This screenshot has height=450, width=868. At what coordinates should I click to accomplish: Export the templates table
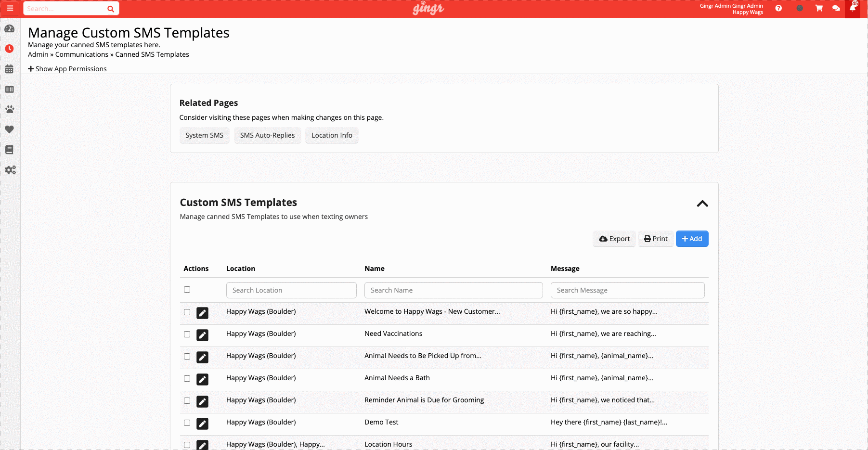[614, 239]
